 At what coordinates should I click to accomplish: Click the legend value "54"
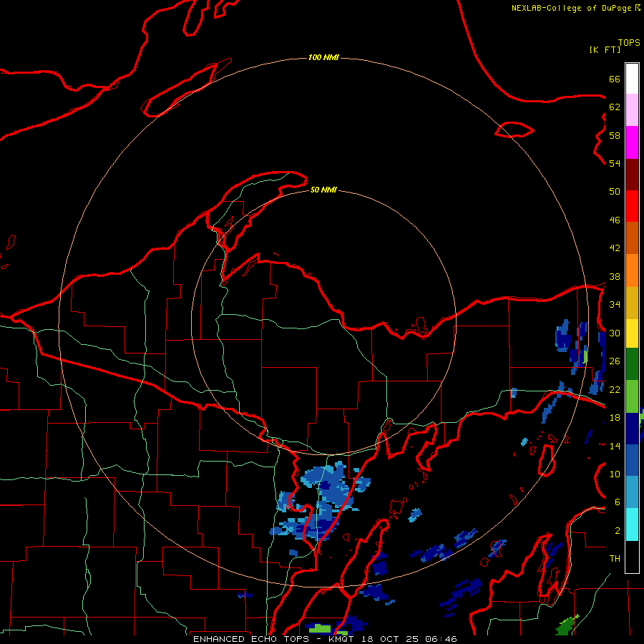point(615,163)
